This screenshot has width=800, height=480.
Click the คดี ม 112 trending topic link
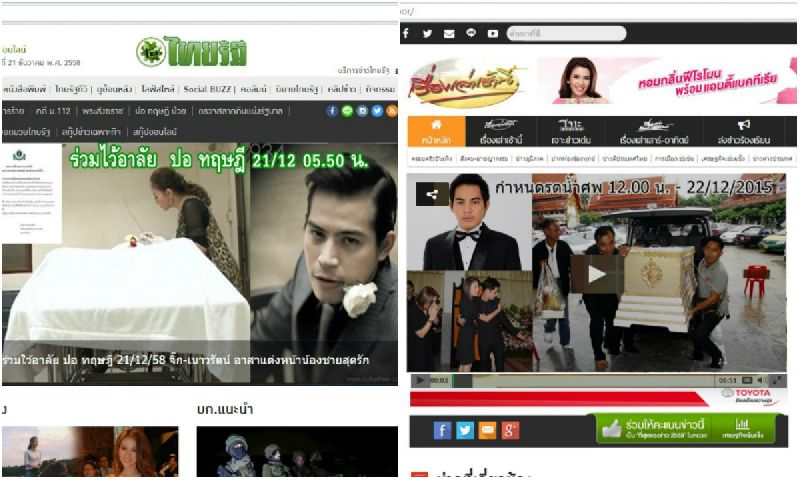point(53,111)
